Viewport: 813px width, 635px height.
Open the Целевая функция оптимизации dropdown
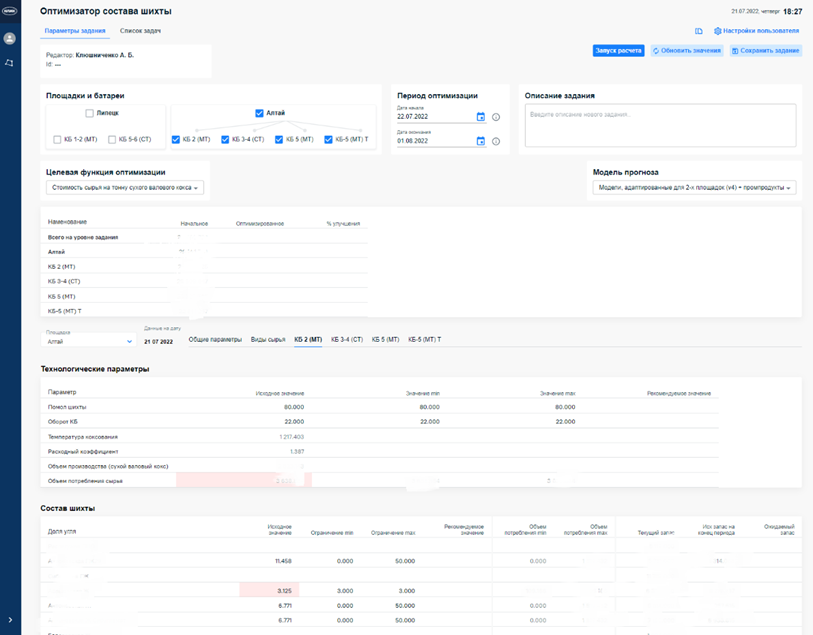coord(124,188)
